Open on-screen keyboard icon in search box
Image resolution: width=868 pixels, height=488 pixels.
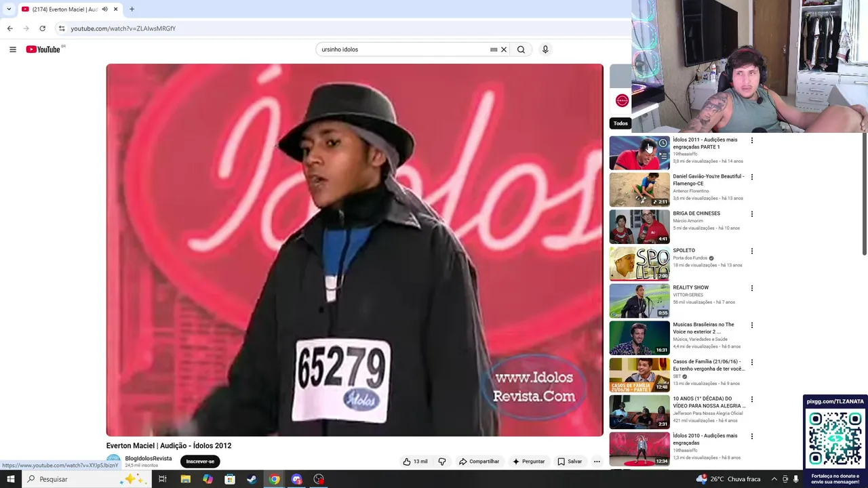(494, 49)
